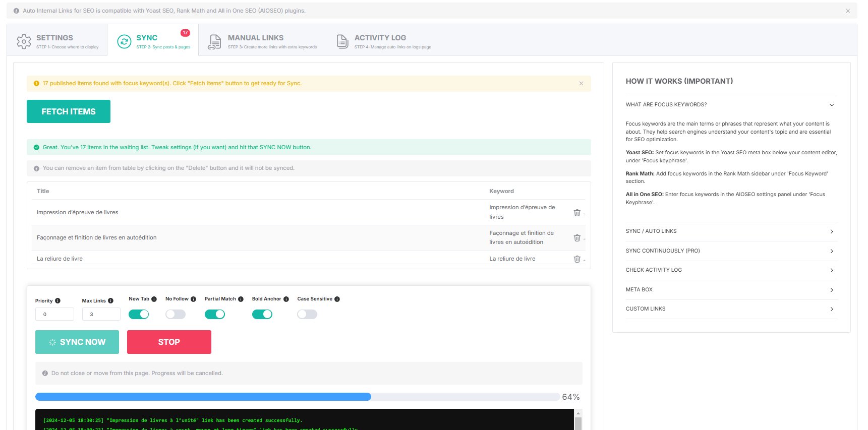Screen dimensions: 868x430
Task: Turn off the Bold Anchor toggle
Action: [x=262, y=314]
